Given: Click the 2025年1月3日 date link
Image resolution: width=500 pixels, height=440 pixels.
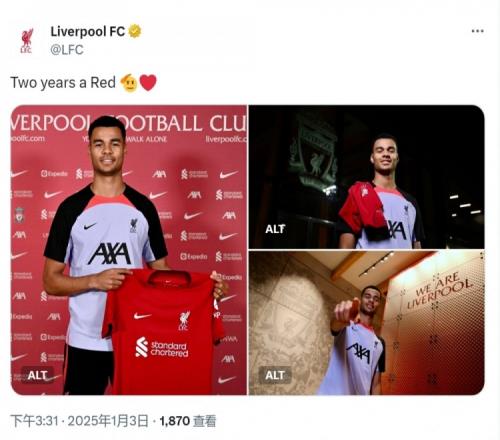Looking at the screenshot, I should click(108, 421).
